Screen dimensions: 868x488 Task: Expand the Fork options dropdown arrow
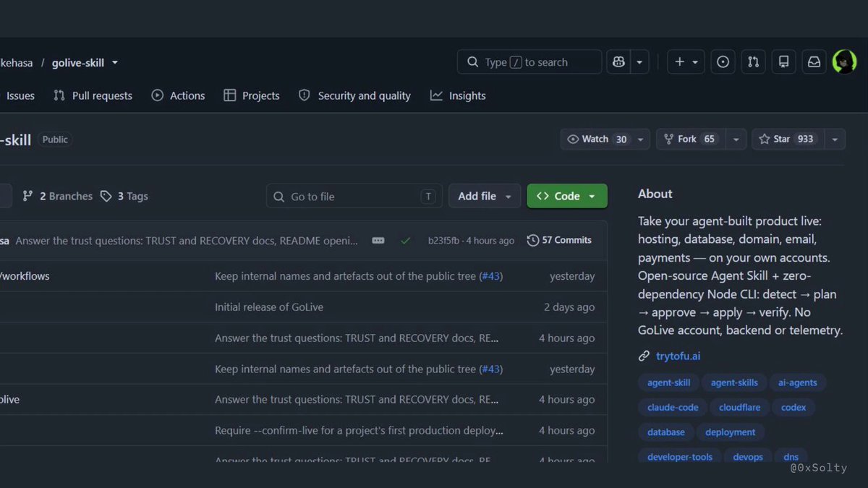pyautogui.click(x=736, y=139)
